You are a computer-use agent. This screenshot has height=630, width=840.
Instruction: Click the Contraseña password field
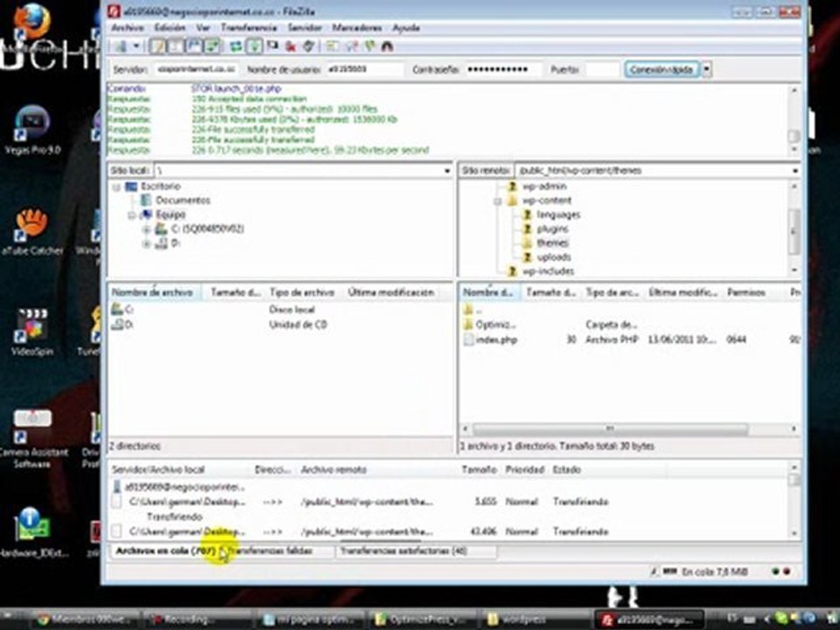point(502,70)
